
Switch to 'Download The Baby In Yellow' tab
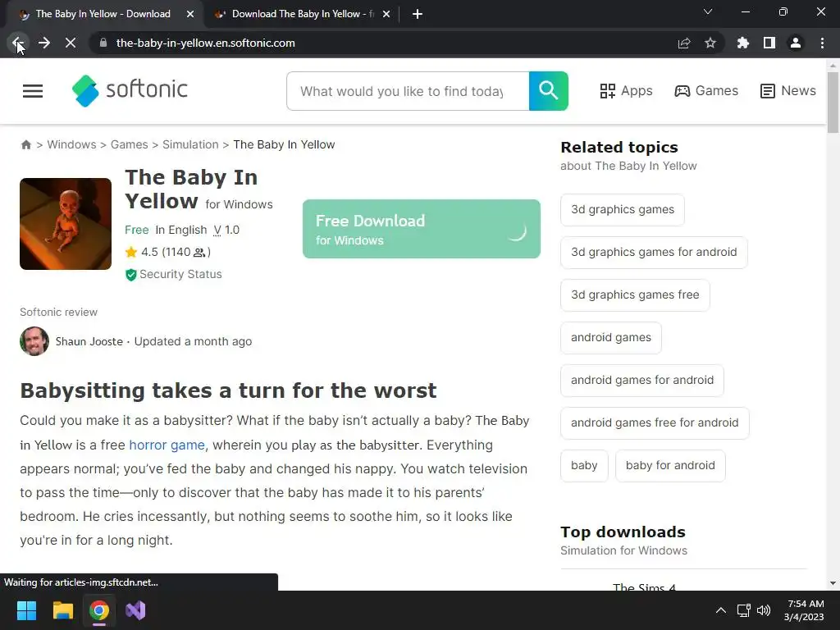(x=303, y=14)
